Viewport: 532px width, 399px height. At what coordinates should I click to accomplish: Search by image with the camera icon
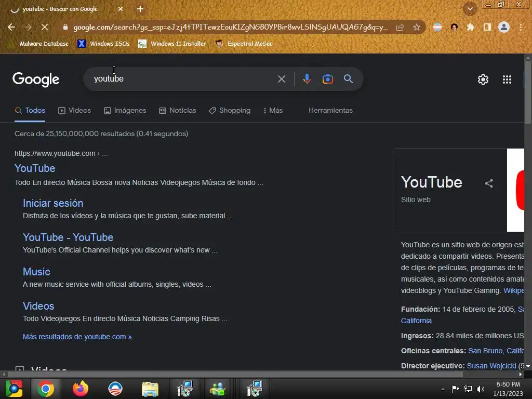coord(327,79)
